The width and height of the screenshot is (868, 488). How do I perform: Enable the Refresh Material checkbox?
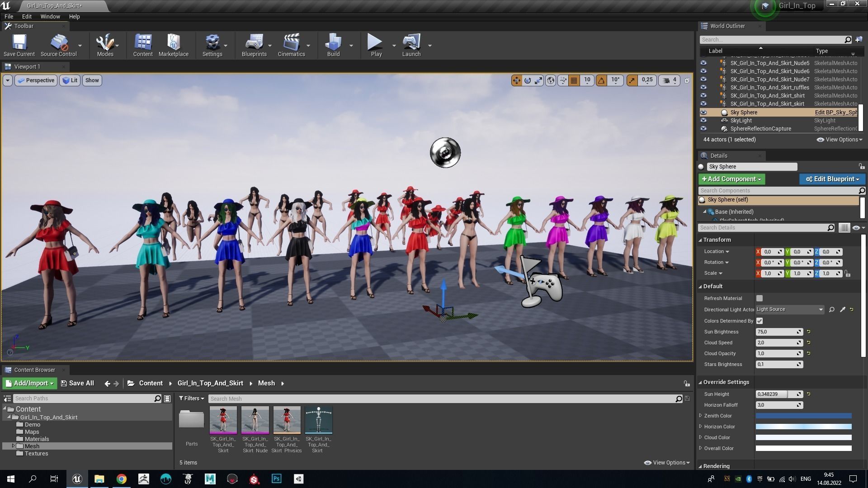(x=759, y=298)
